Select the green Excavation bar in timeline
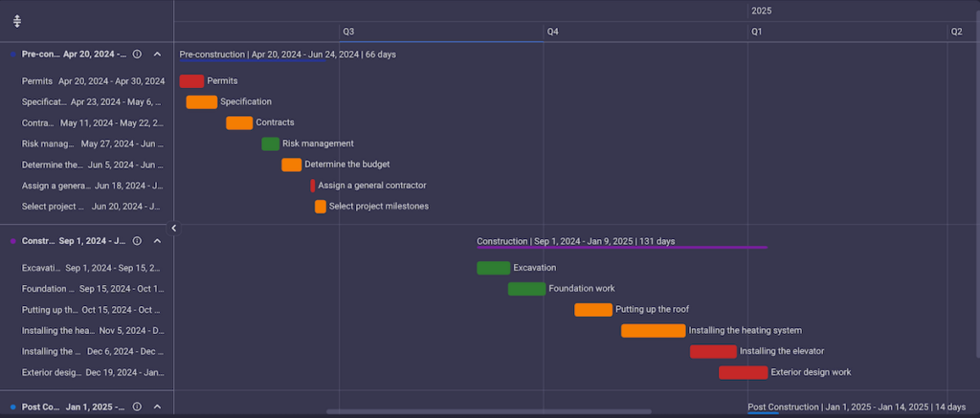 coord(493,268)
